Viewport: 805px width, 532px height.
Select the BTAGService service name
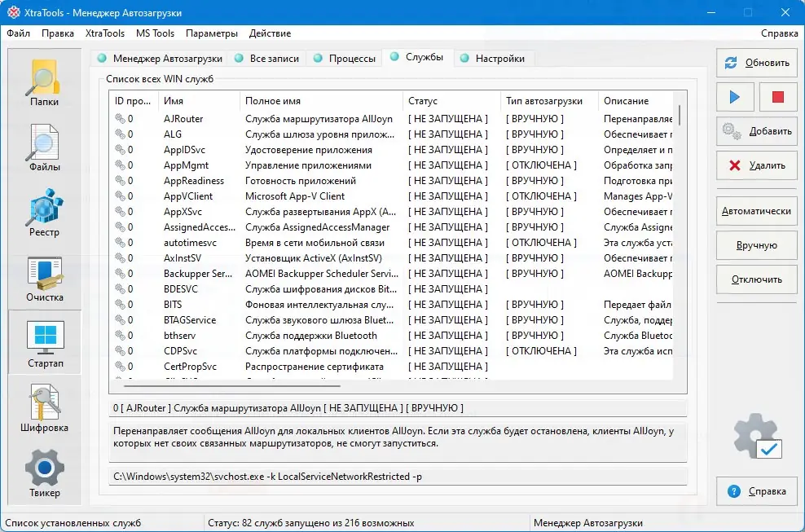190,320
